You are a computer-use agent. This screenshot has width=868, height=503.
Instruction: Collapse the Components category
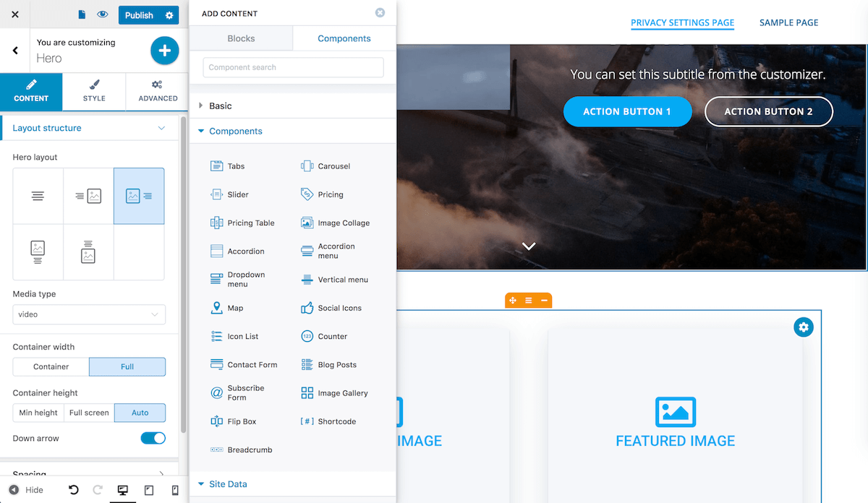pyautogui.click(x=292, y=131)
